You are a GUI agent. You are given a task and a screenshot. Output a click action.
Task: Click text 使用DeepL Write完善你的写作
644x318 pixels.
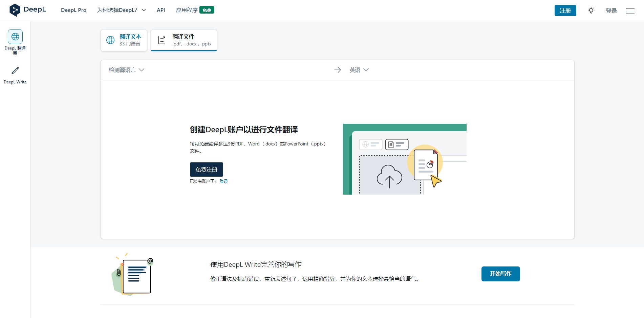coord(256,264)
